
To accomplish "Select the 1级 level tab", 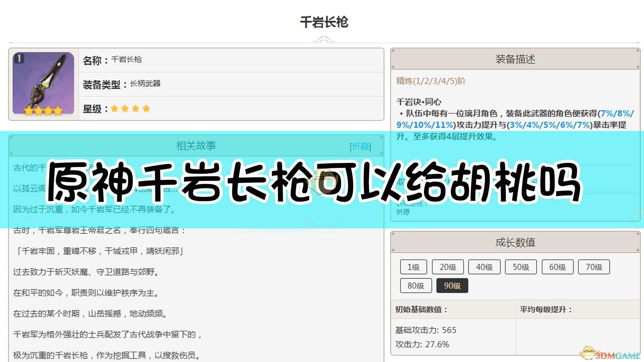I will [413, 267].
